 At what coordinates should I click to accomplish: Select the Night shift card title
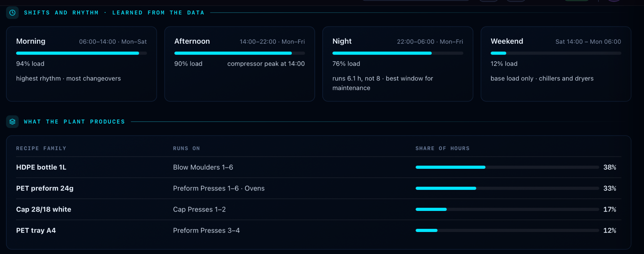tap(342, 41)
